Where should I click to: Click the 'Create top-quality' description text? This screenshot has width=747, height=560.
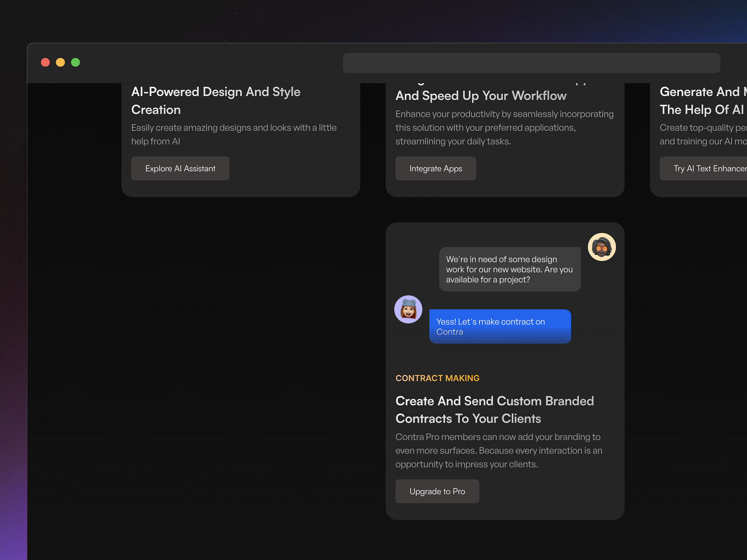[x=703, y=134]
